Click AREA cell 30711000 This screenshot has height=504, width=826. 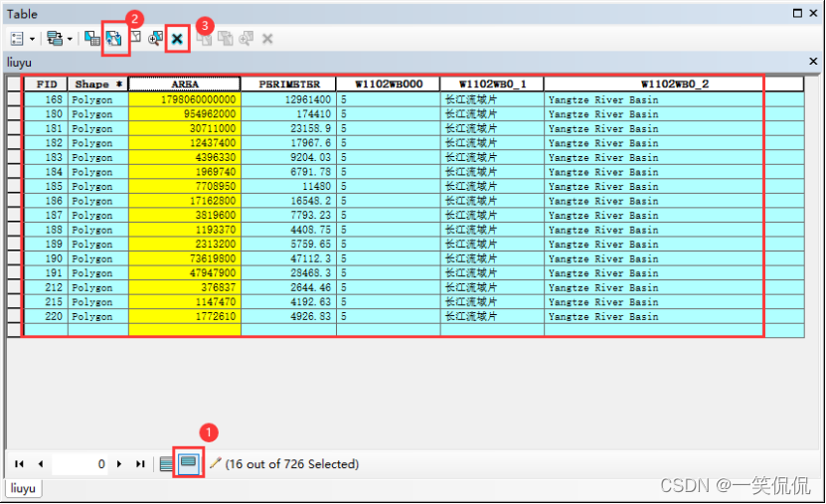click(x=185, y=128)
